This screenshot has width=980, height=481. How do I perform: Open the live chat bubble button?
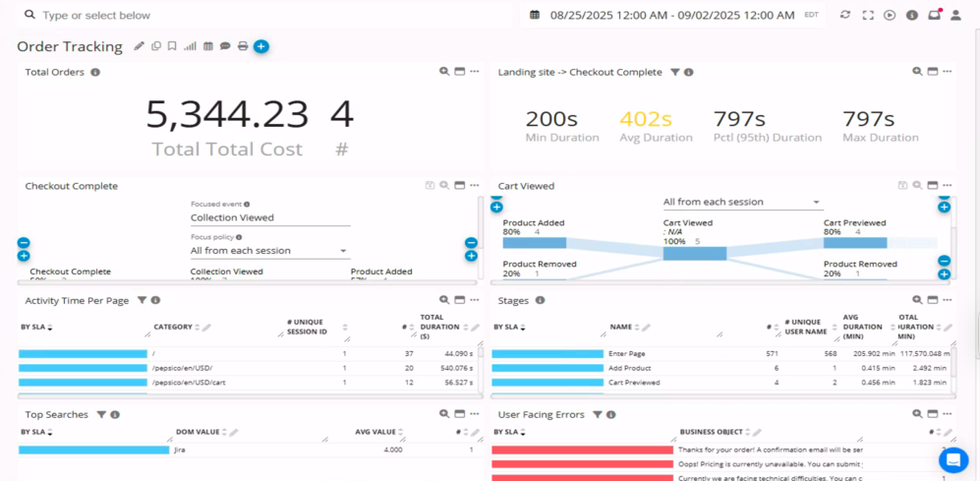pos(953,459)
